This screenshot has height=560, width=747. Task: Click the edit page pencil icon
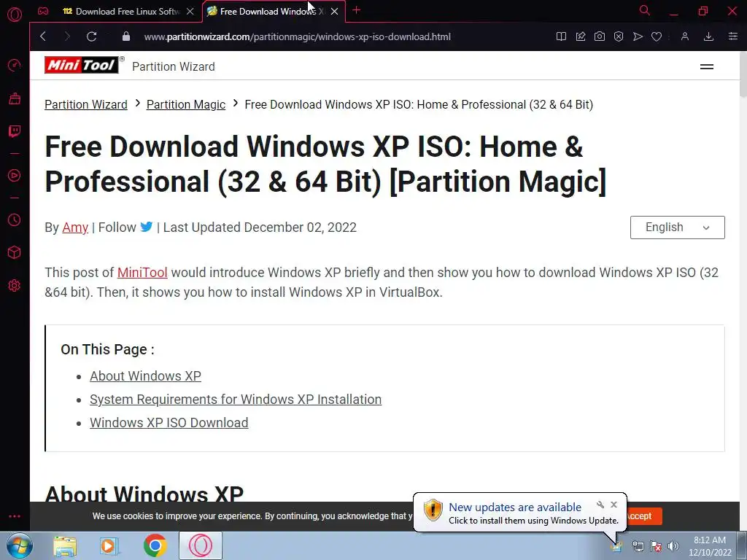coord(580,36)
